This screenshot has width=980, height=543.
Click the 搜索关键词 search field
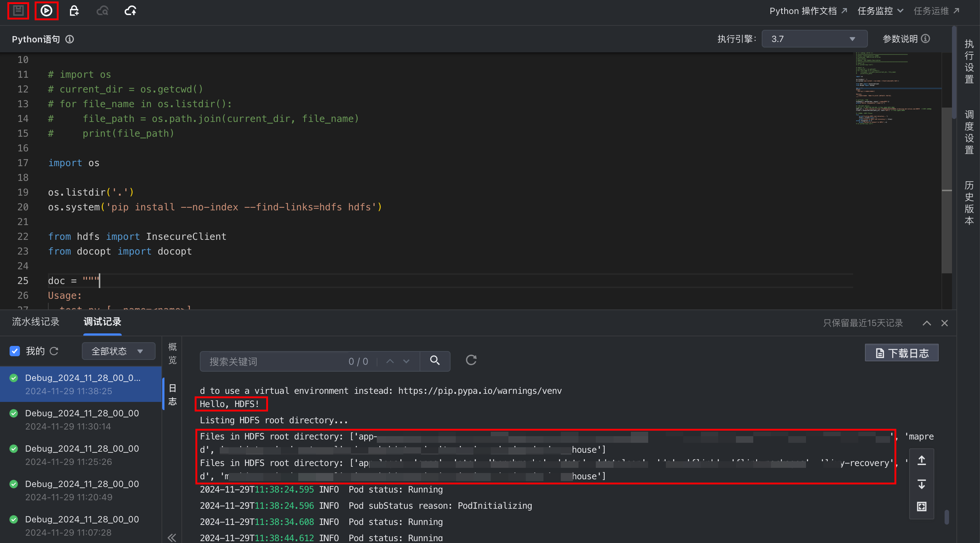pyautogui.click(x=274, y=361)
